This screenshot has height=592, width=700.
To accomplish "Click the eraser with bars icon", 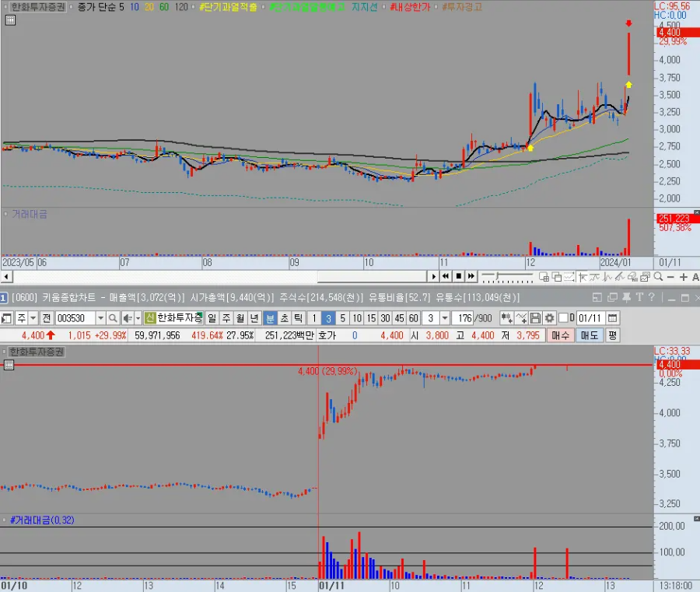I will (x=632, y=277).
